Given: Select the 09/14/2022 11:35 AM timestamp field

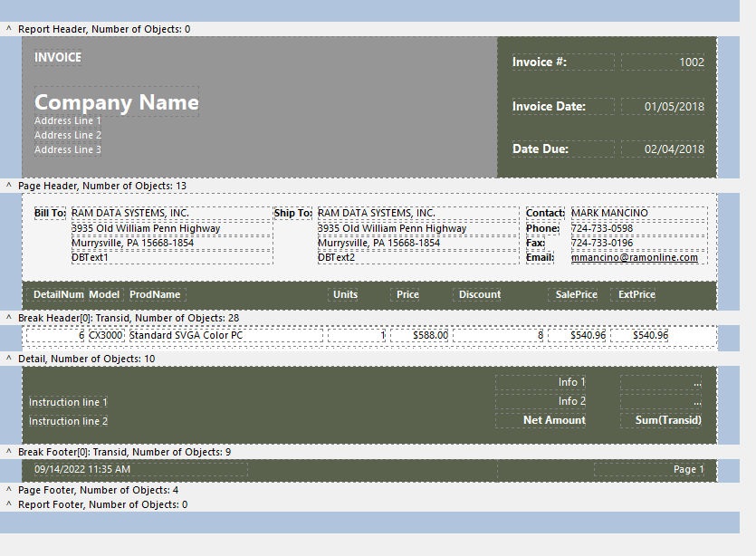Looking at the screenshot, I should [x=140, y=469].
